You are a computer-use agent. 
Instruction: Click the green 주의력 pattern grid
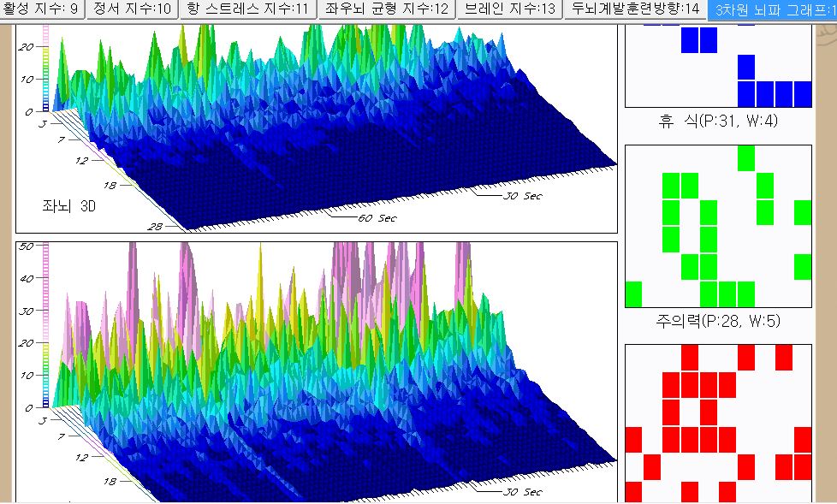click(718, 226)
